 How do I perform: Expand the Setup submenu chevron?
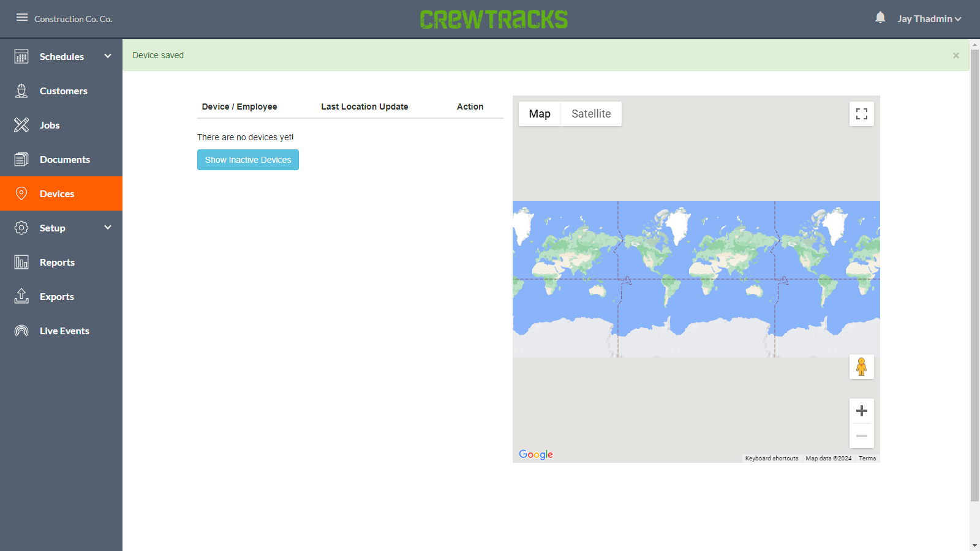108,227
